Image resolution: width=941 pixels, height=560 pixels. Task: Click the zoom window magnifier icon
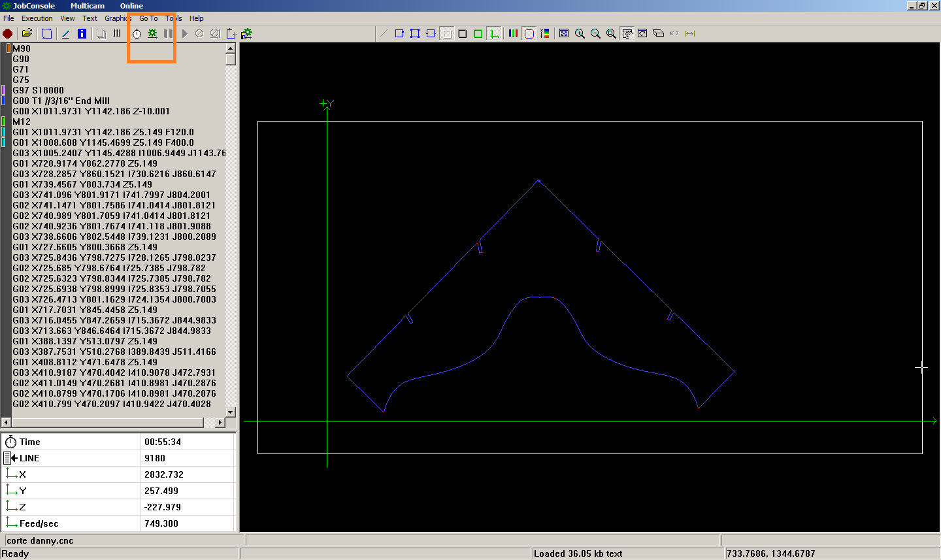pyautogui.click(x=611, y=33)
